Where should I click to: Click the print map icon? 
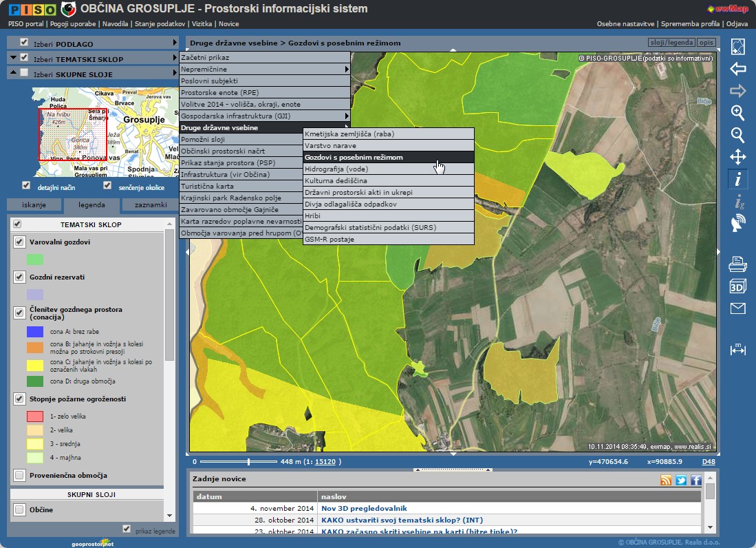737,264
